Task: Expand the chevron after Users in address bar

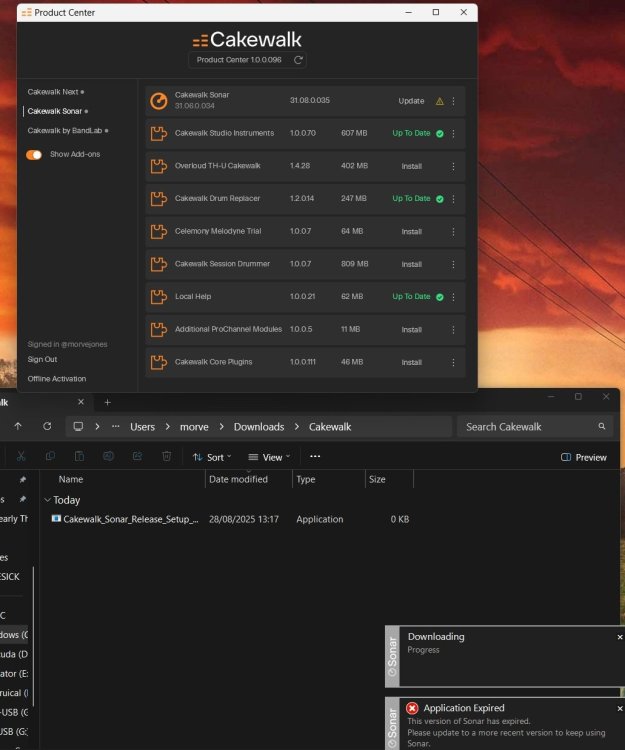Action: point(167,427)
